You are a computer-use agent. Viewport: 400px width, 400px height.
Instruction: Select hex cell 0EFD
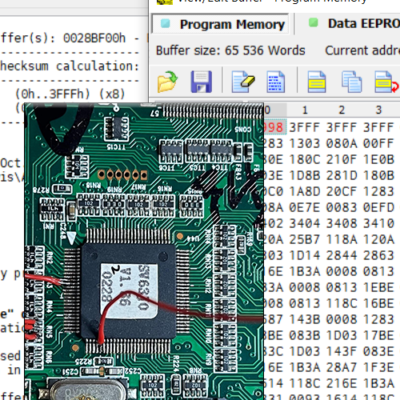(379, 207)
